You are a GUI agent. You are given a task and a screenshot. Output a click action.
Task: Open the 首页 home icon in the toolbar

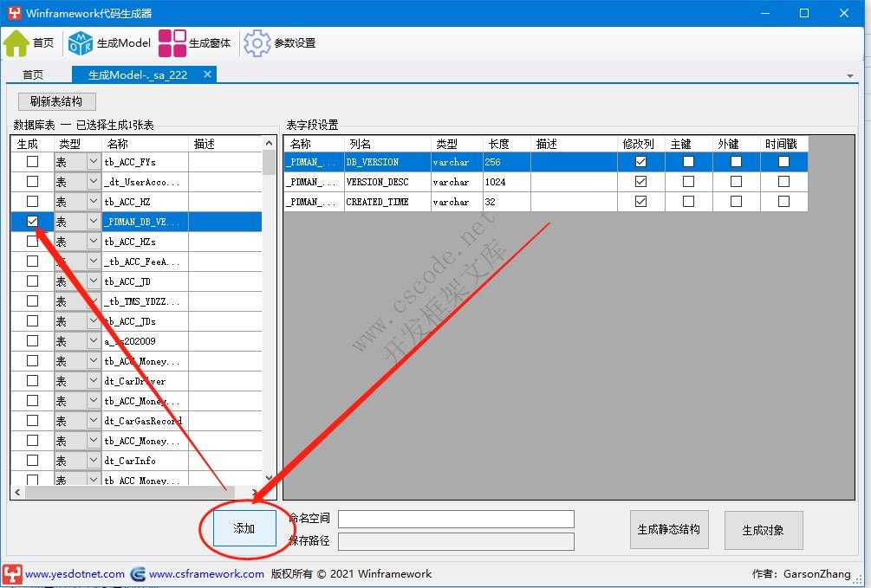17,42
